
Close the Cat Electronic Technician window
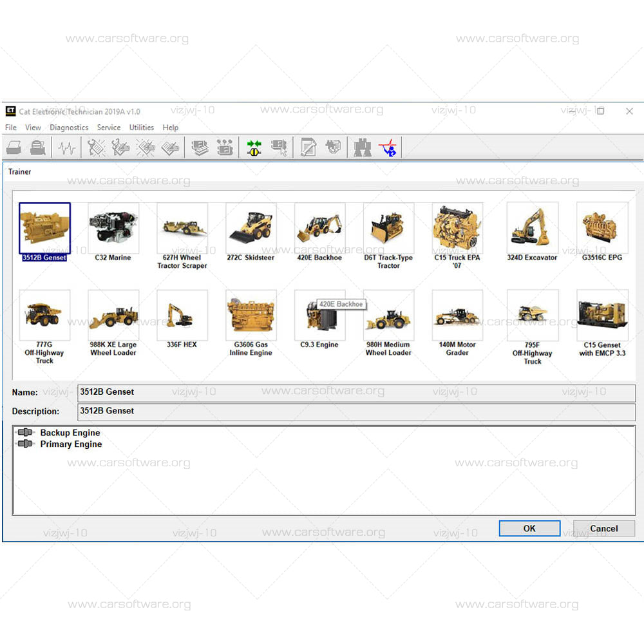629,111
